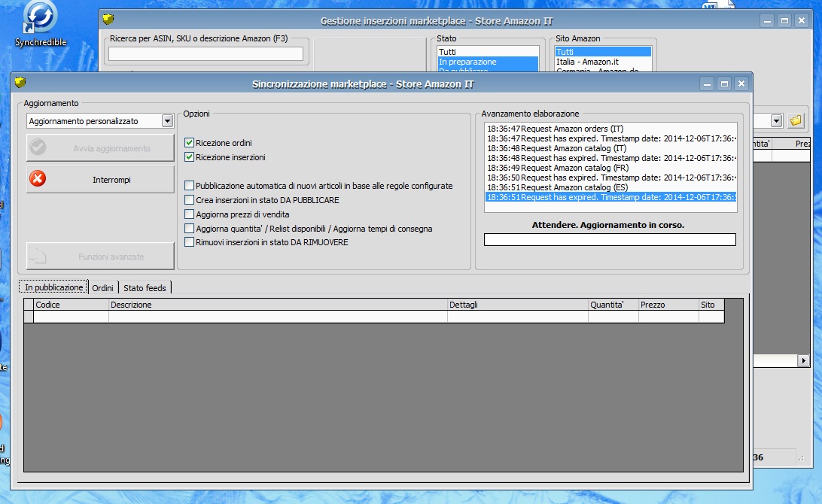Viewport: 822px width, 504px height.
Task: Click the ASIN, SKU search field
Action: [205, 53]
